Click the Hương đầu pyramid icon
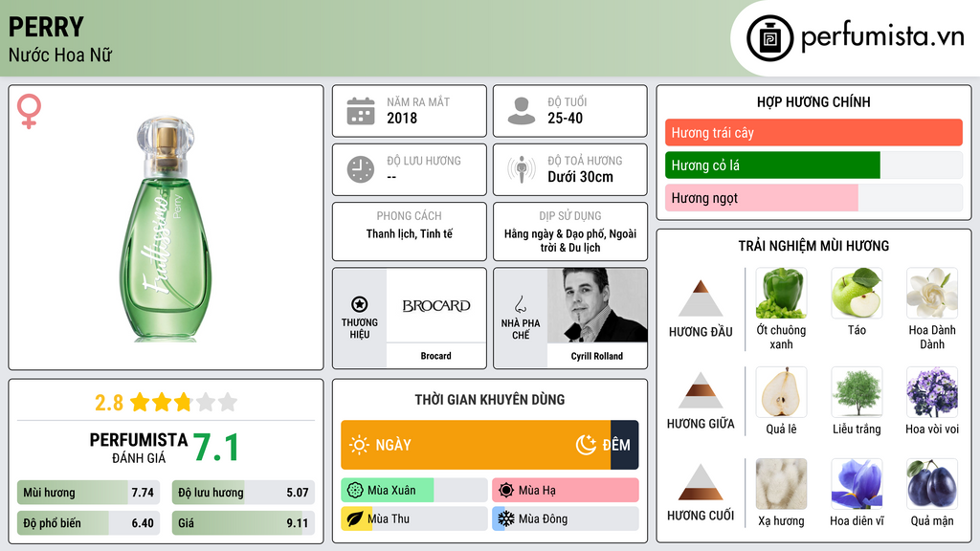Screen dimensions: 980x551 [x=701, y=298]
